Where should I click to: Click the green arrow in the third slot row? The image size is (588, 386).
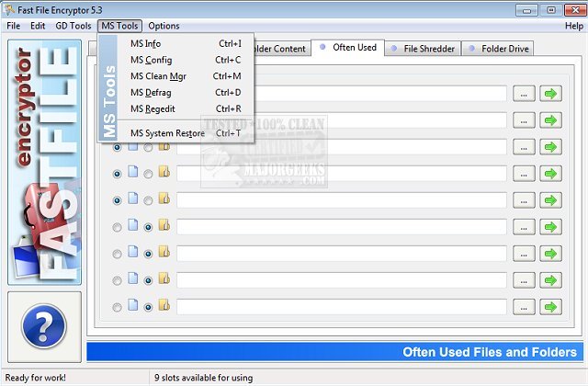click(x=550, y=147)
